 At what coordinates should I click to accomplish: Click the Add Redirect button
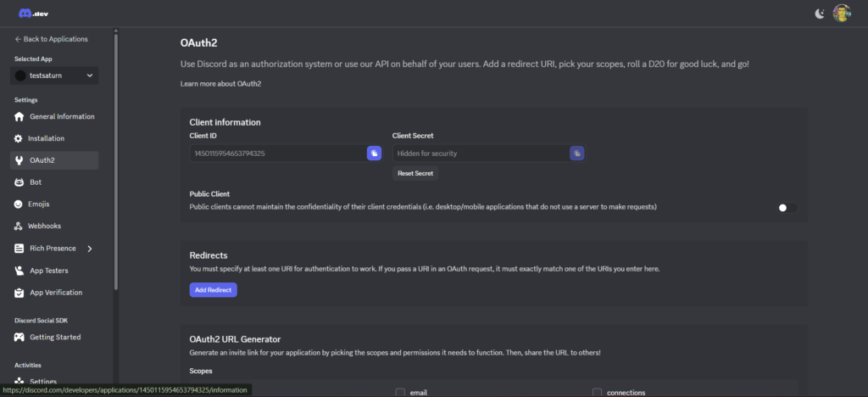213,289
